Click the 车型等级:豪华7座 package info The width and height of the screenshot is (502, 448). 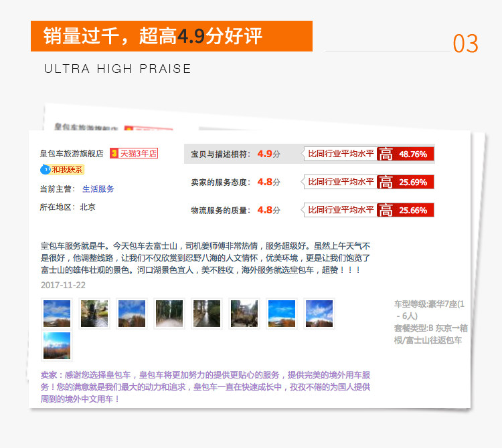429,310
